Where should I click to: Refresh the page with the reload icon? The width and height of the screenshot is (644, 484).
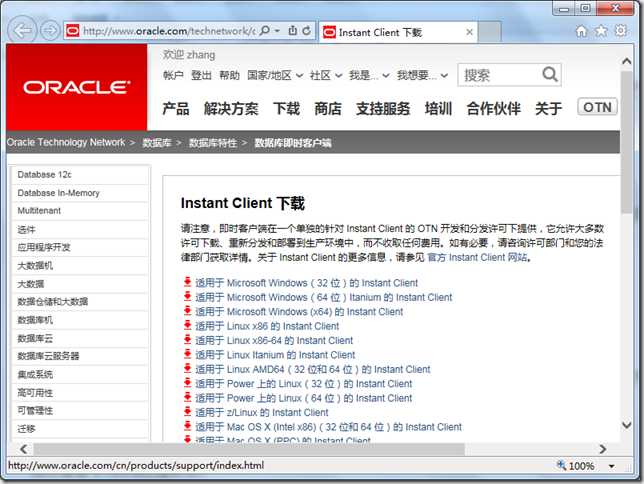pyautogui.click(x=306, y=30)
